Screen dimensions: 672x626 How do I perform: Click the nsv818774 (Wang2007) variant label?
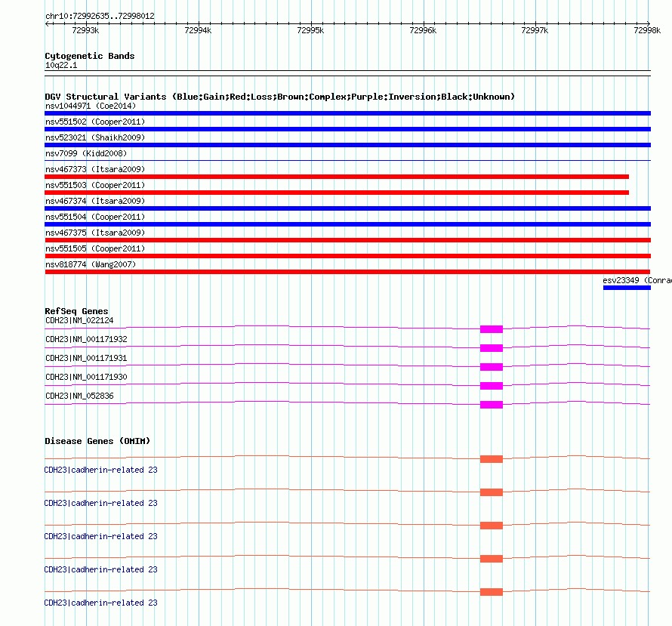pyautogui.click(x=91, y=264)
